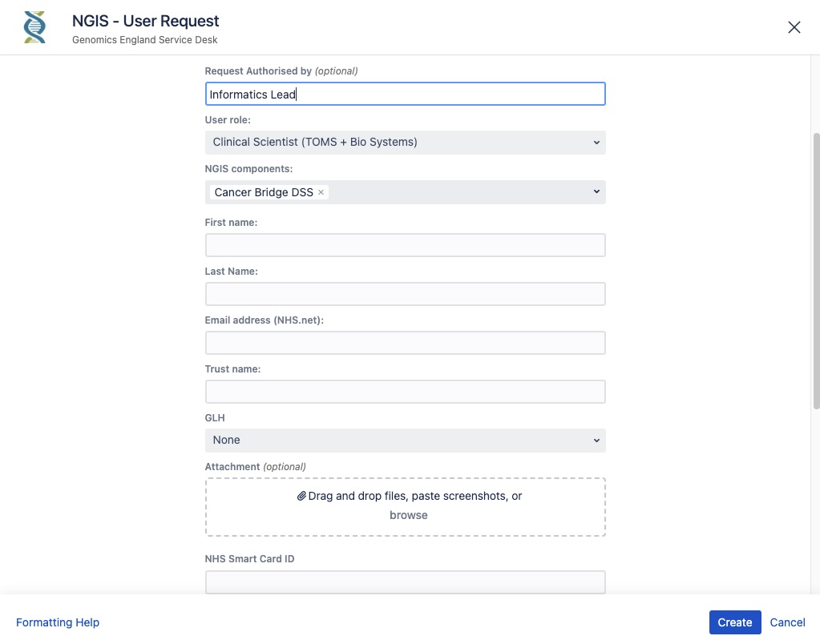Expand the User role dropdown
Screen dimensions: 820x644
(405, 143)
